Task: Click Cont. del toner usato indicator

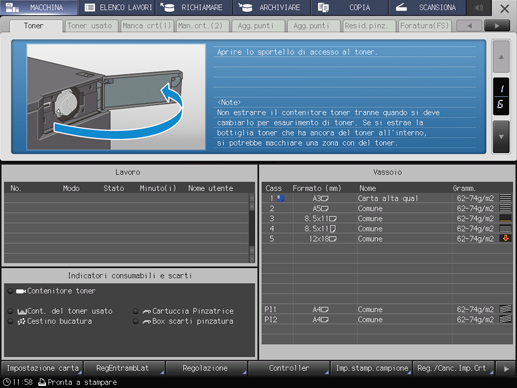Action: pyautogui.click(x=10, y=311)
